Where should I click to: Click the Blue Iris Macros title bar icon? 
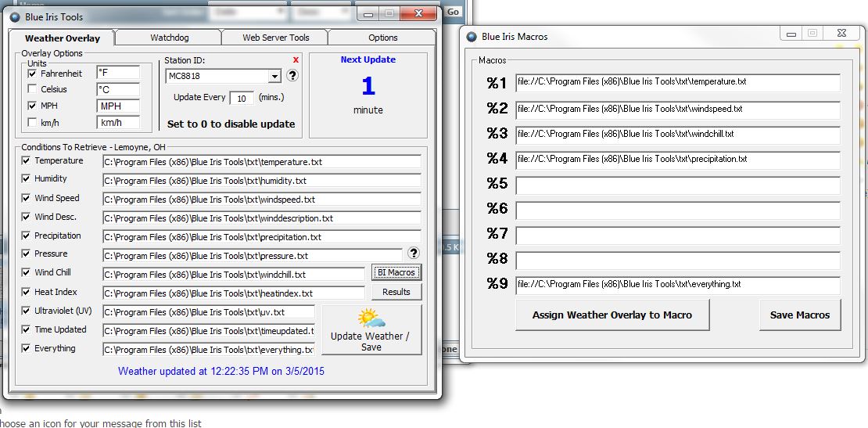point(472,37)
